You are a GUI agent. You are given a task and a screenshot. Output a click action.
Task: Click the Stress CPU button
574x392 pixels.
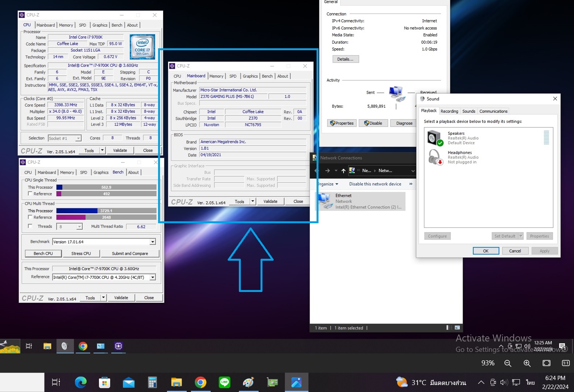[x=81, y=253]
